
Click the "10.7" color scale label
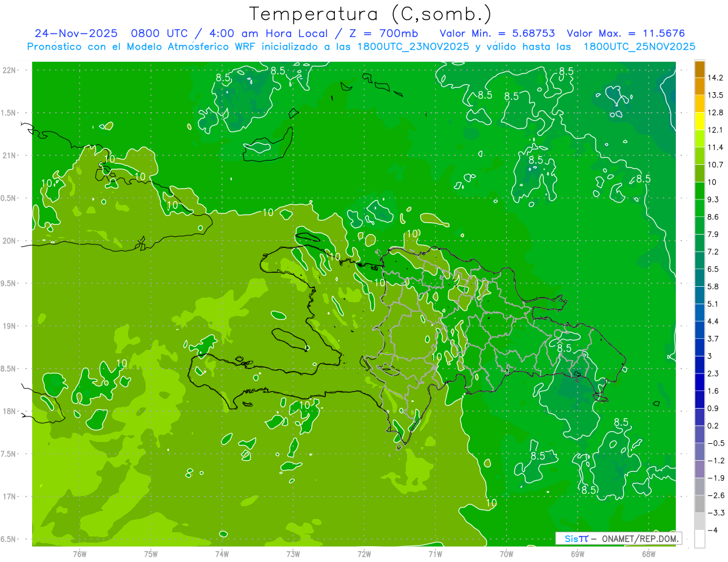[715, 165]
